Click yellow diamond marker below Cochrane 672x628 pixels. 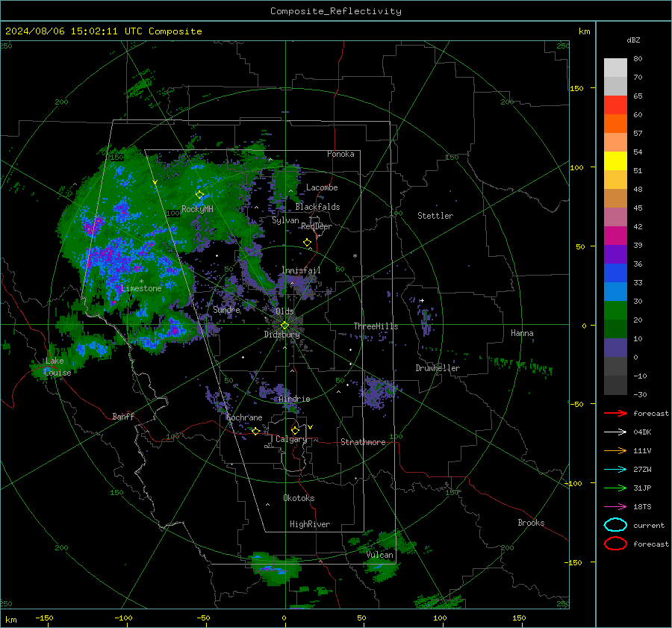(x=256, y=432)
